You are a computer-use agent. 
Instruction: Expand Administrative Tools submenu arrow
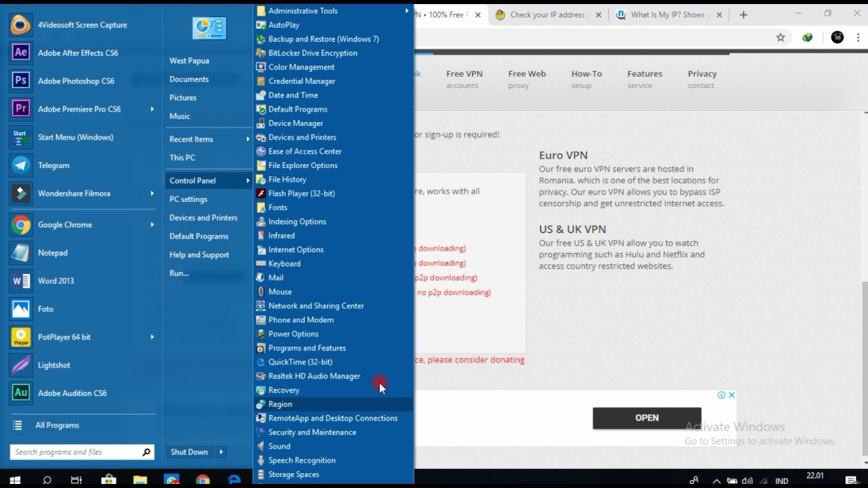point(407,11)
